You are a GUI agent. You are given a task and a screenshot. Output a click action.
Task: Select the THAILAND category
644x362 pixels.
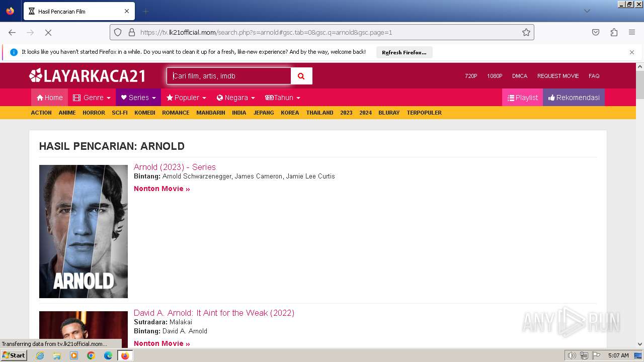(320, 113)
